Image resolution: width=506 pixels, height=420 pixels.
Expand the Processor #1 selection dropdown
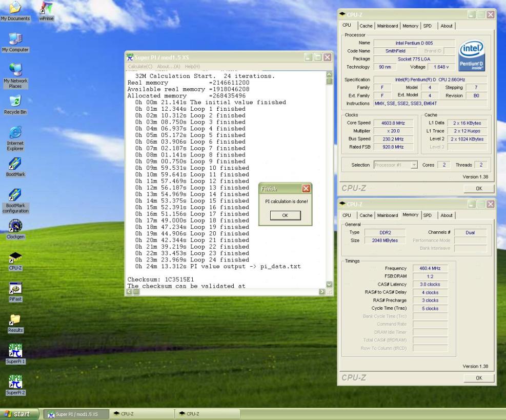coord(414,165)
